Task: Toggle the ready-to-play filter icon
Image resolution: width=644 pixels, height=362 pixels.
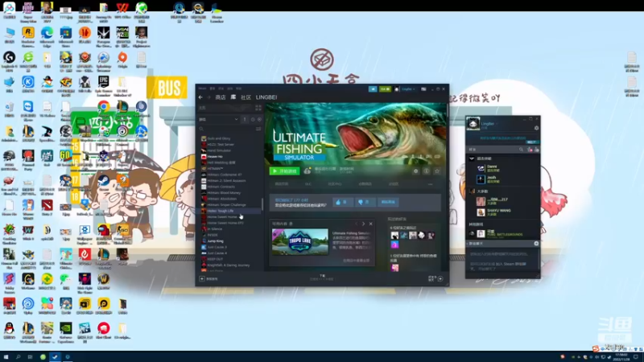Action: click(x=259, y=119)
